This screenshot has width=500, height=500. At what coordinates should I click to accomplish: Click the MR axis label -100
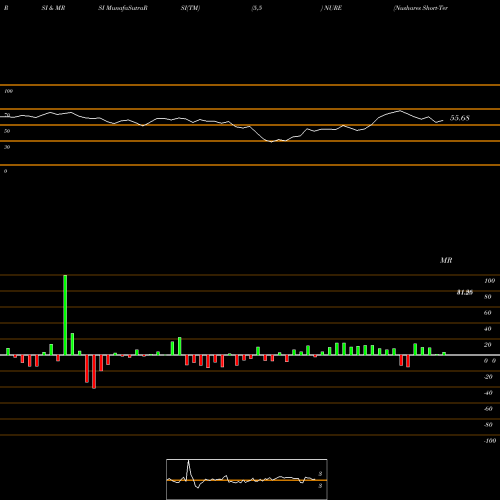point(489,441)
